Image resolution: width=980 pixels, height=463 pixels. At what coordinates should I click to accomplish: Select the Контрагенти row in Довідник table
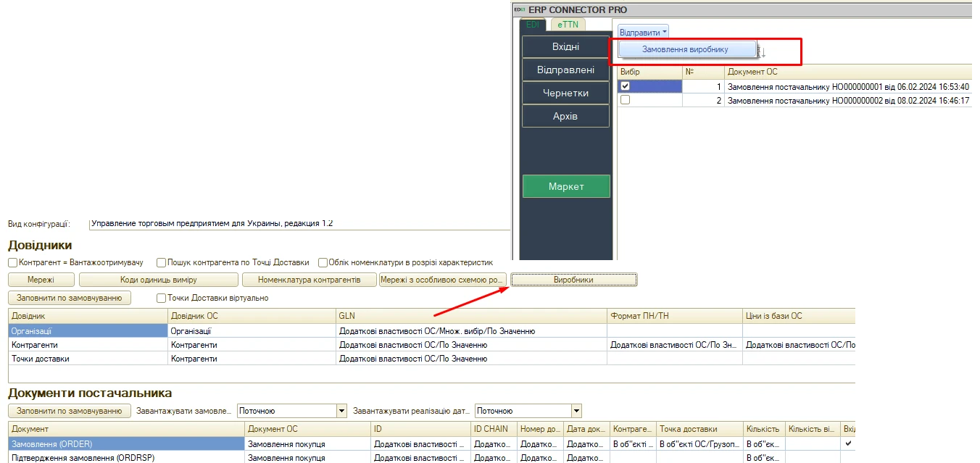pos(87,345)
